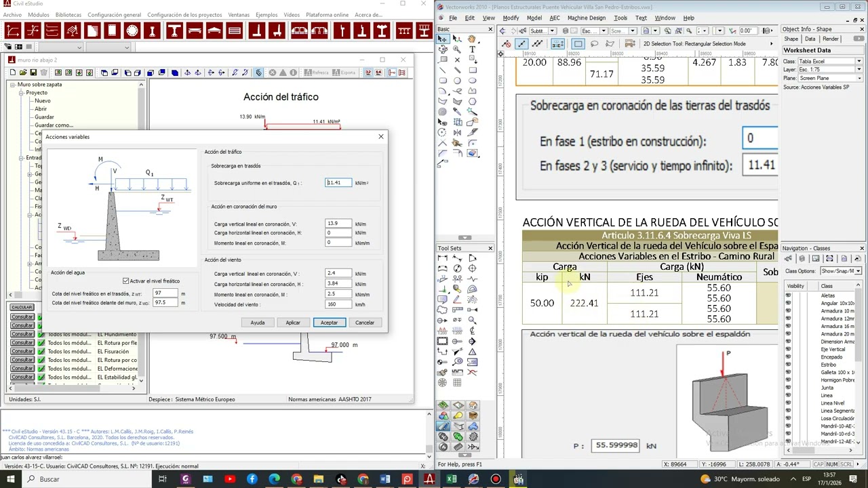Open the Ventanas menu in Civil eStudio
The image size is (868, 488).
(239, 15)
